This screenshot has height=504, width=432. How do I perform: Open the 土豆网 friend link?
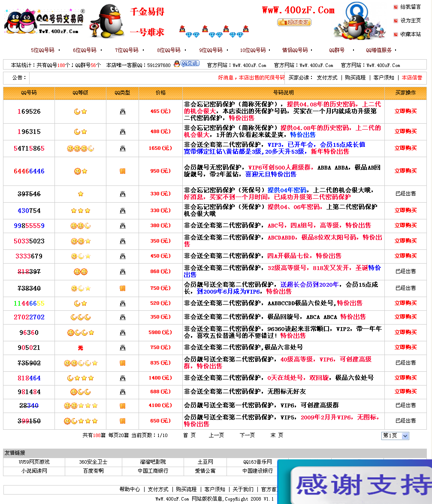click(205, 462)
